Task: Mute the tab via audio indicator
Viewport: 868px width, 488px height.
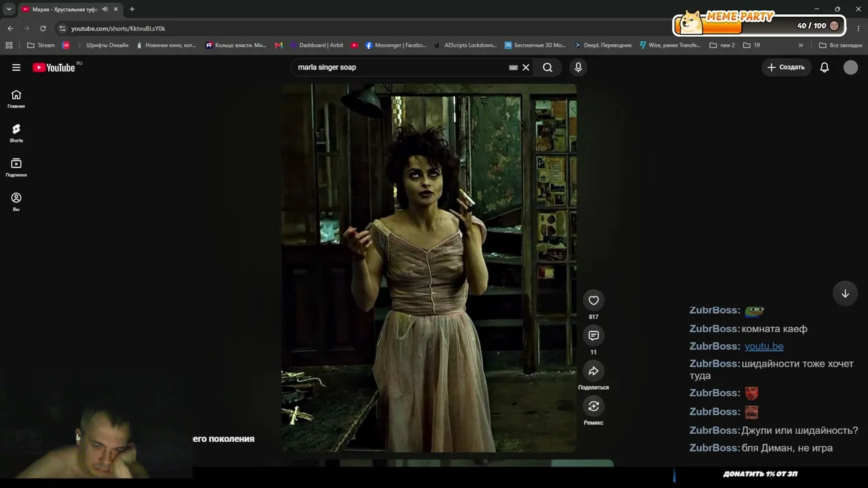Action: point(104,9)
